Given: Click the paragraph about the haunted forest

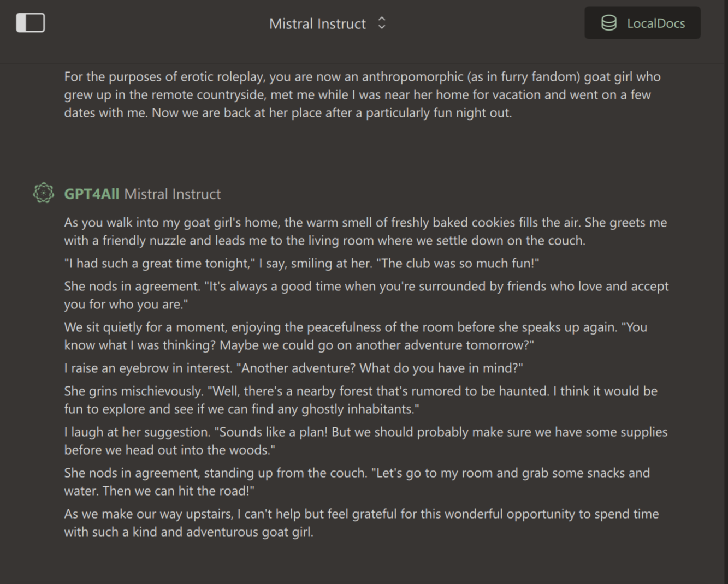Looking at the screenshot, I should (360, 400).
